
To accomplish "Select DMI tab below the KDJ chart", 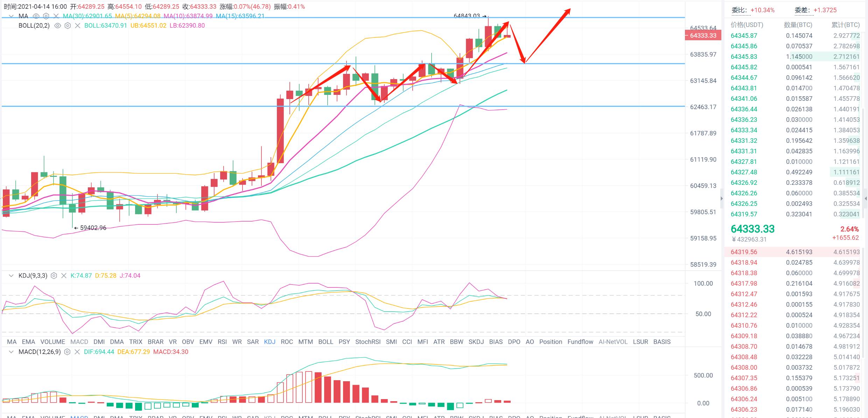I will coord(99,342).
